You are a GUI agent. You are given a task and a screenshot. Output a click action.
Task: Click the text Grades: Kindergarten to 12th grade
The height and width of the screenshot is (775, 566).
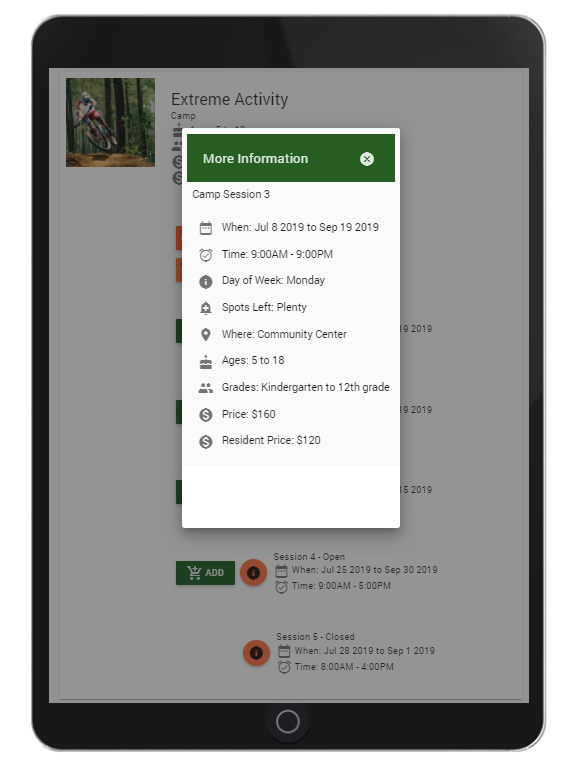(305, 387)
